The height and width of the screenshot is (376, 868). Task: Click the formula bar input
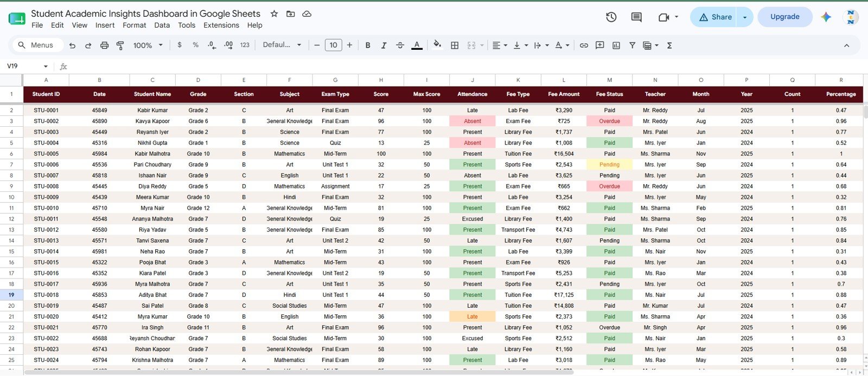tap(467, 66)
